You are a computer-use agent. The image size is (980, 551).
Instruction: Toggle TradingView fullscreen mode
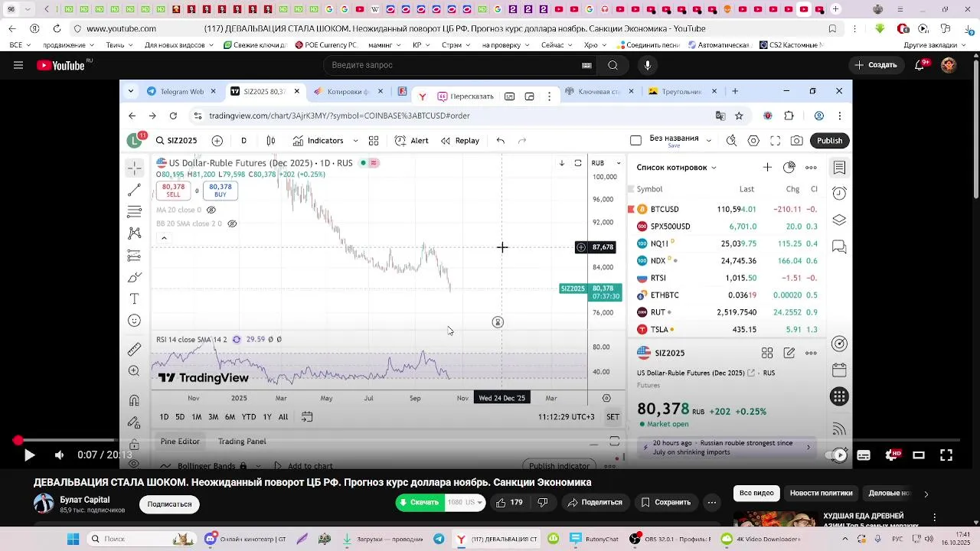pos(775,141)
